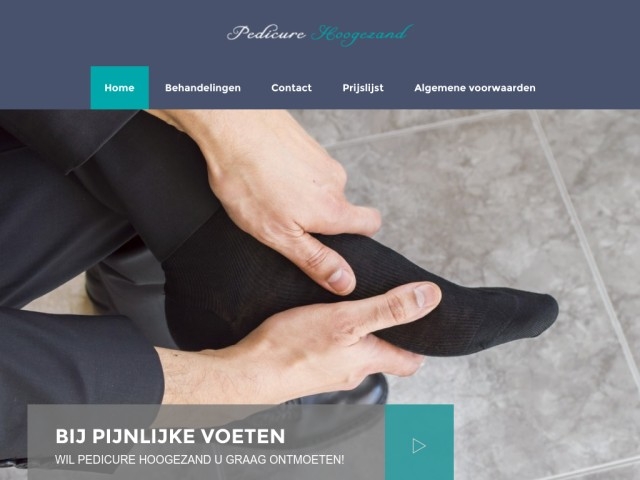
Task: Click the grey semi-transparent banner caption box
Action: [x=206, y=442]
